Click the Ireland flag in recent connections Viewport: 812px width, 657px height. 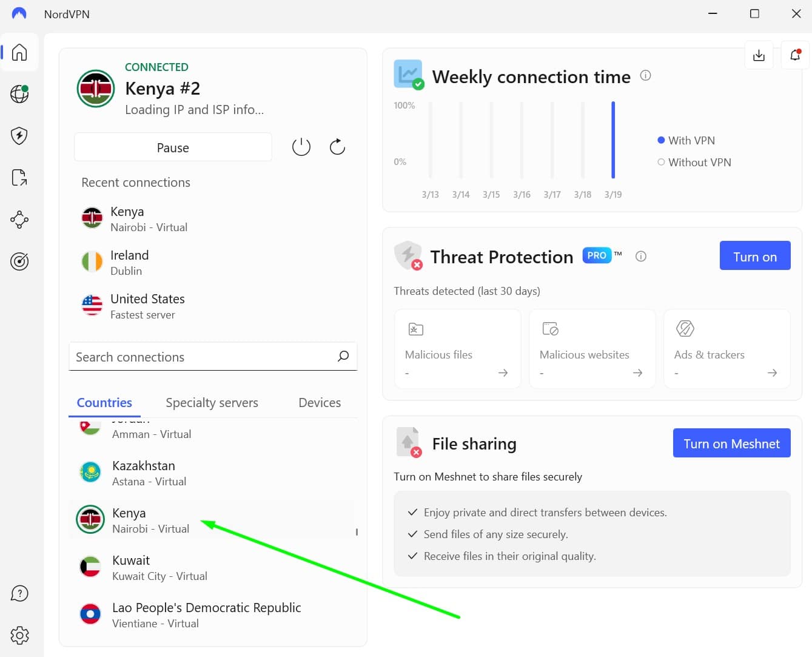[x=92, y=261]
